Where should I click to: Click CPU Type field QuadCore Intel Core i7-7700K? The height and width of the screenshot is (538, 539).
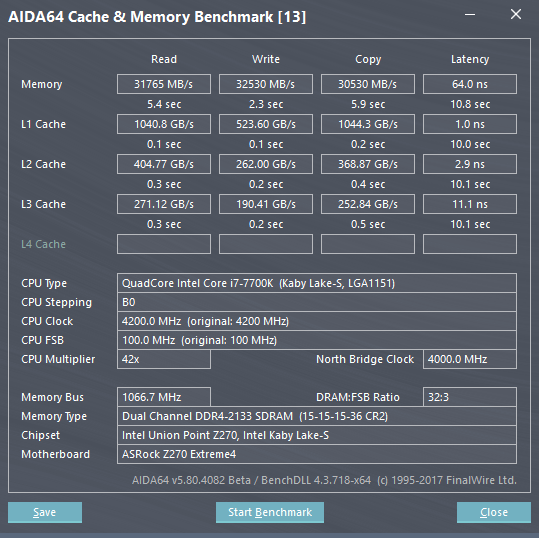tap(317, 283)
